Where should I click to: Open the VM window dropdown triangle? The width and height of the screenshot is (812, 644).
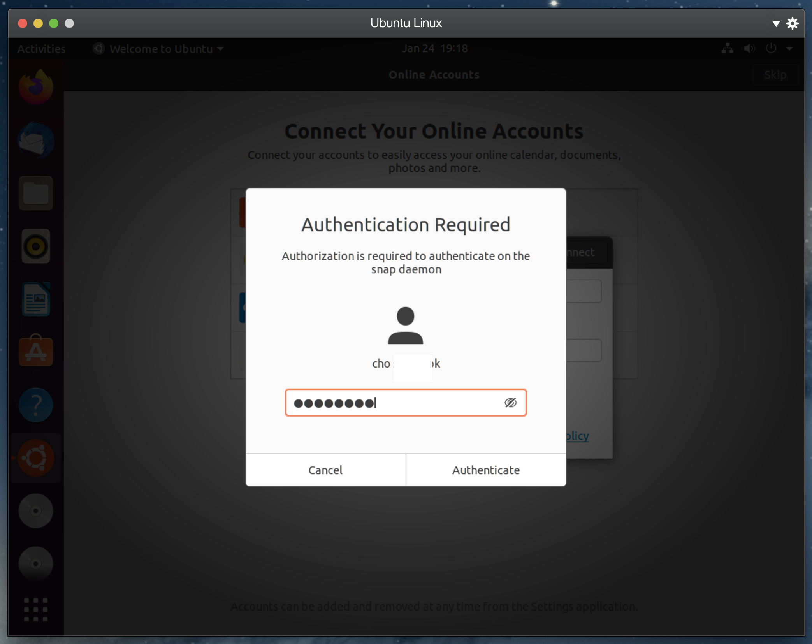[775, 24]
